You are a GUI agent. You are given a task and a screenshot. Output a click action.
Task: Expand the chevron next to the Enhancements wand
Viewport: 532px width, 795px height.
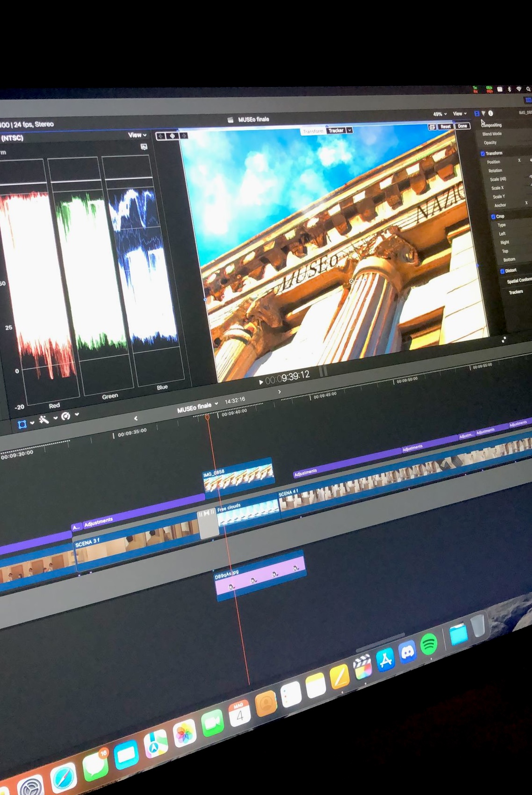click(x=56, y=418)
